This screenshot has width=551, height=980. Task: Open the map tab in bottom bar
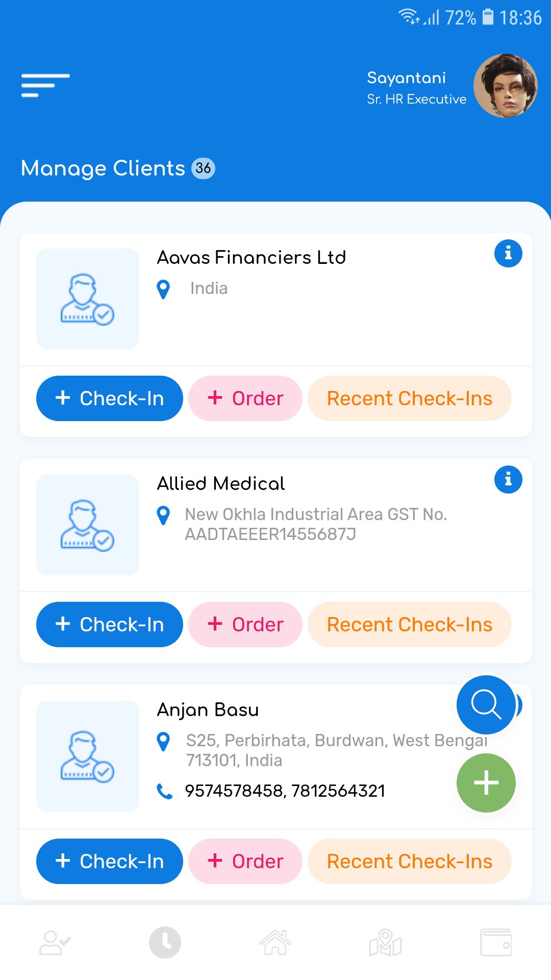[x=385, y=942]
